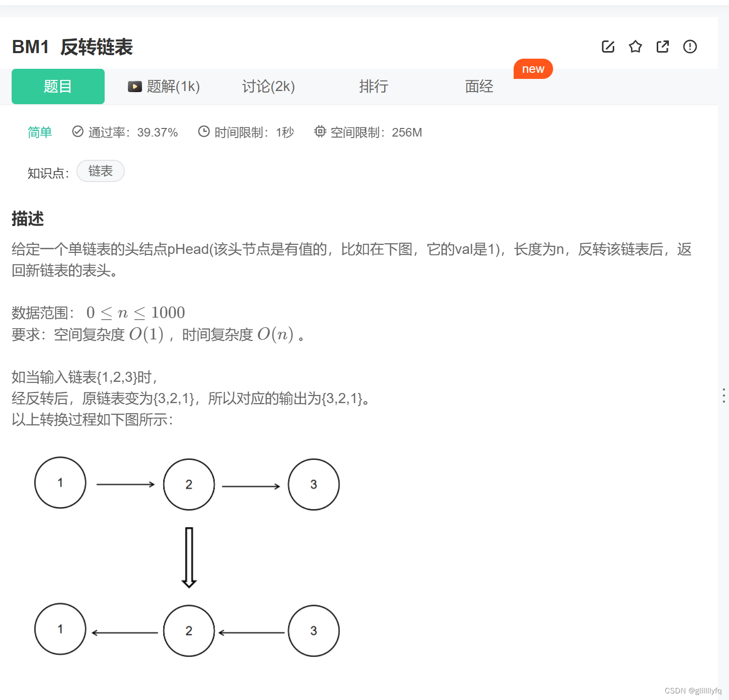The image size is (729, 700).
Task: Click the memory chip icon
Action: (320, 132)
